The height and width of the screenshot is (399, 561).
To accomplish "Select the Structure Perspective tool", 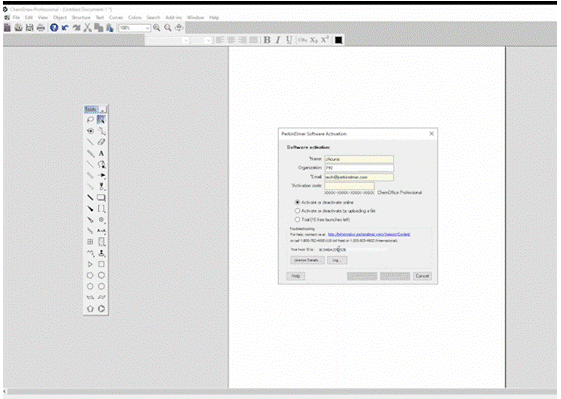I will [90, 131].
